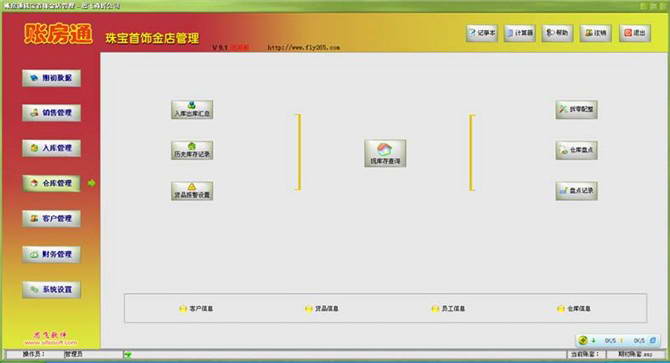Image resolution: width=670 pixels, height=363 pixels.
Task: Click the 注销 log-off button
Action: tap(596, 33)
